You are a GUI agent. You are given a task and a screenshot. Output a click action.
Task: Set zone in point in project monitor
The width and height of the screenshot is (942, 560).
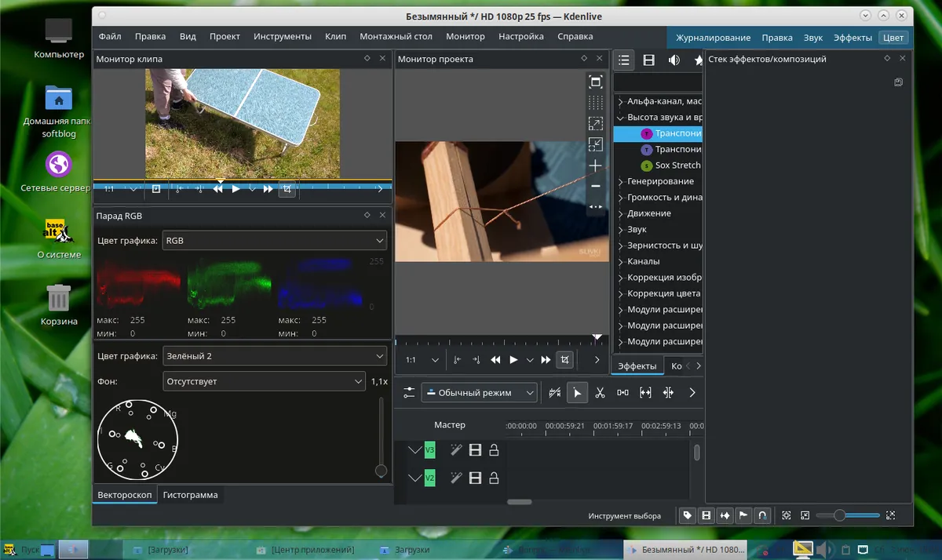pyautogui.click(x=457, y=360)
